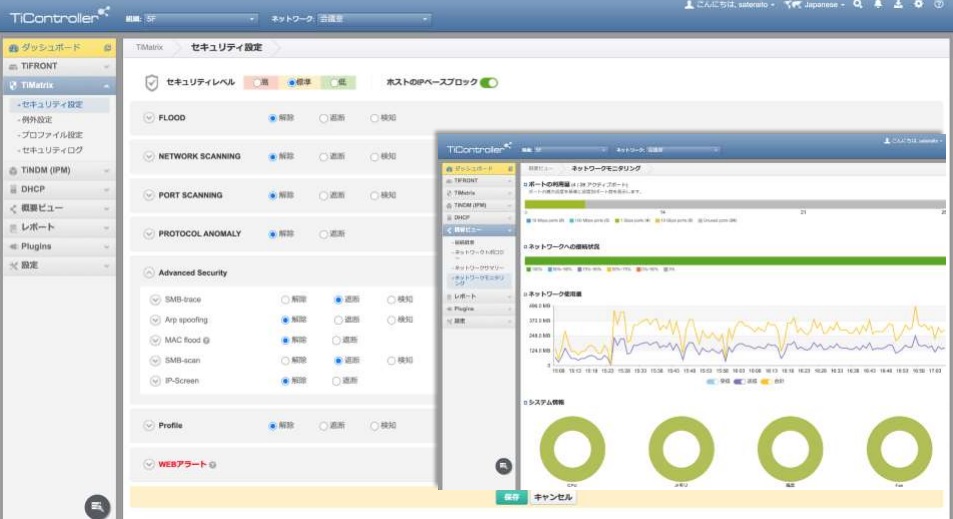Image resolution: width=953 pixels, height=519 pixels.
Task: Click the world map language icon
Action: [793, 5]
